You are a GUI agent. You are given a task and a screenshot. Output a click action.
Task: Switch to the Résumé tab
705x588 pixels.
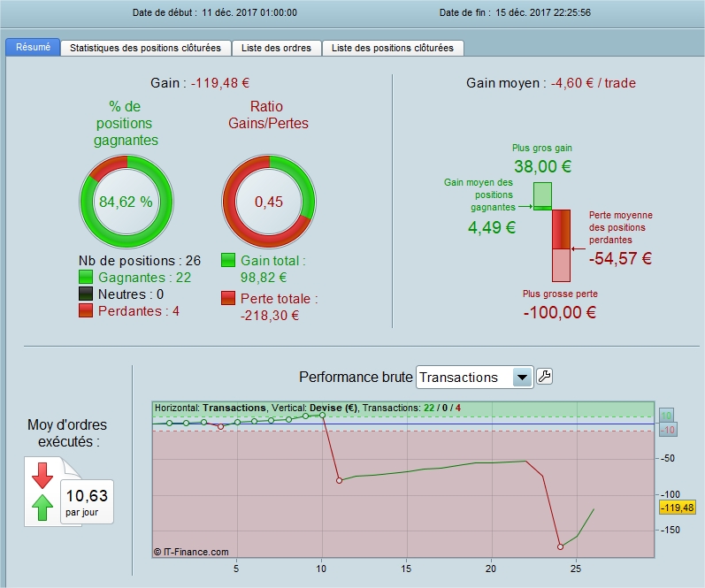tap(33, 47)
